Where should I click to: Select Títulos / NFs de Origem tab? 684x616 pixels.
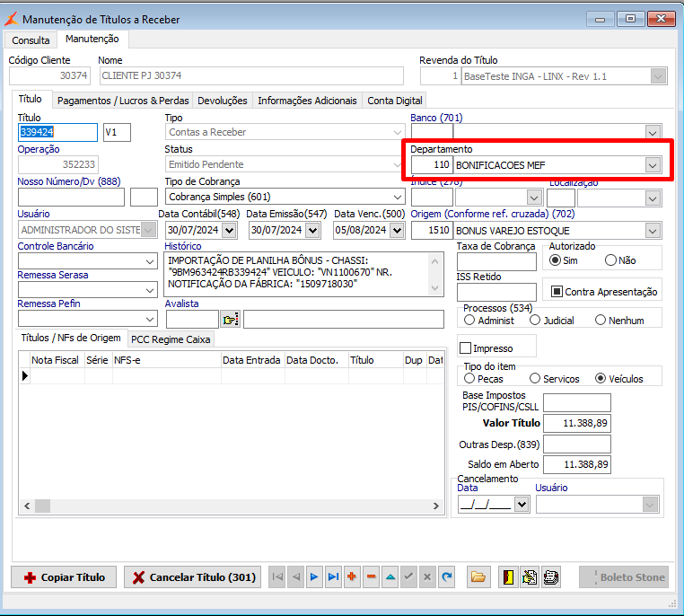pos(71,339)
